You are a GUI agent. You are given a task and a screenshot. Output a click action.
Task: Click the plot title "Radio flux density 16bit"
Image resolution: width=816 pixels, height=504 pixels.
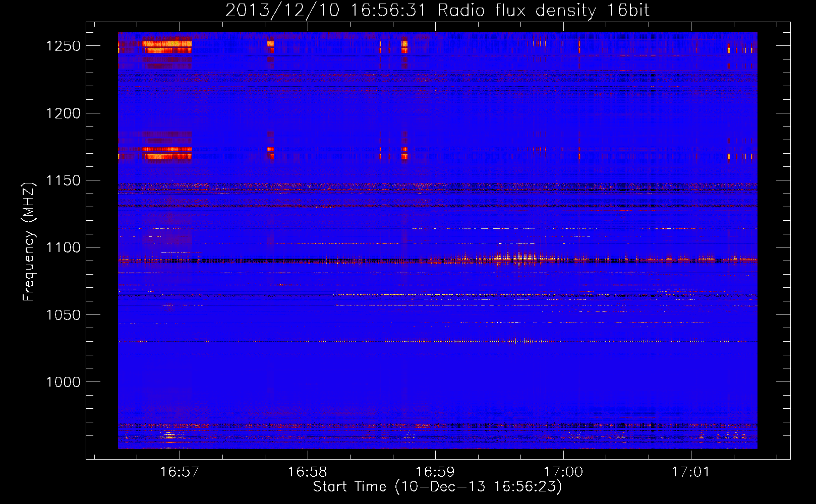coord(543,11)
